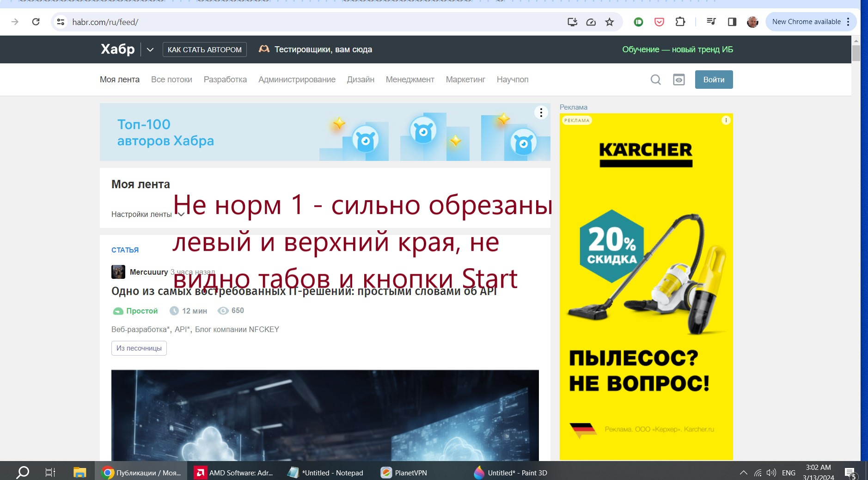
Task: Click КАК СТАТЬ АВТОРОМ button
Action: [205, 49]
